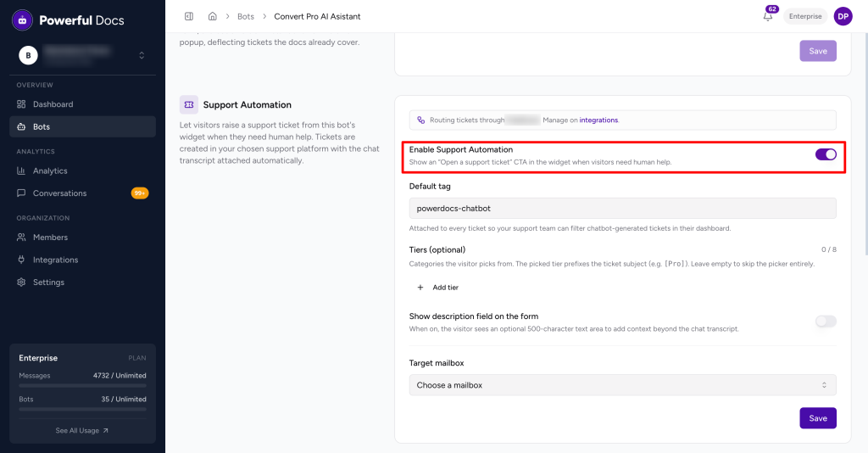Click the faded Save button above
The image size is (868, 453).
[818, 51]
